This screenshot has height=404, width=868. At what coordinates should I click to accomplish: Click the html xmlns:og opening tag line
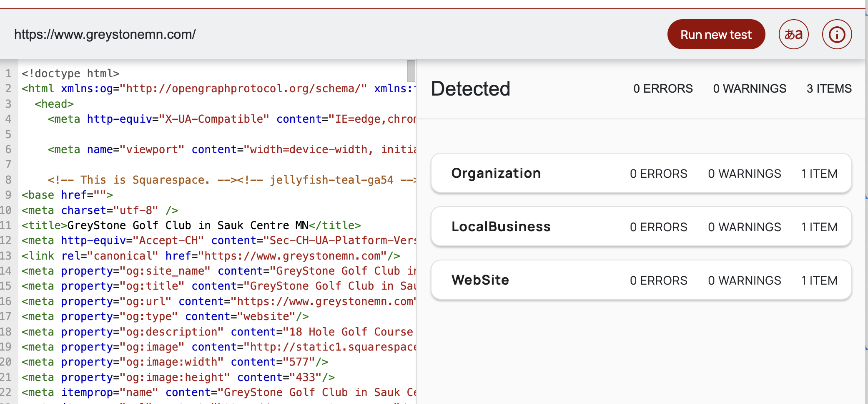click(218, 88)
